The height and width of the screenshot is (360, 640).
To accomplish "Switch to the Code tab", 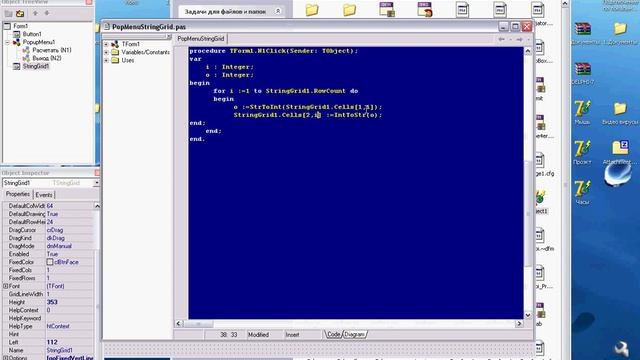I will (333, 334).
